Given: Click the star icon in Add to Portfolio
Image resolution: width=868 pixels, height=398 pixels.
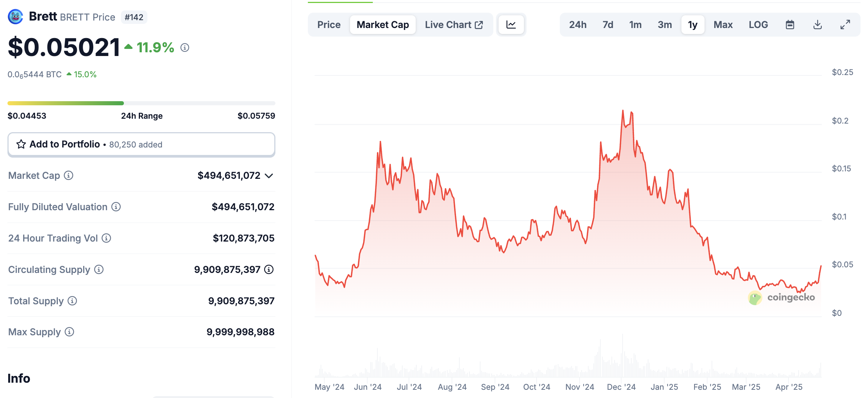Looking at the screenshot, I should [x=21, y=144].
